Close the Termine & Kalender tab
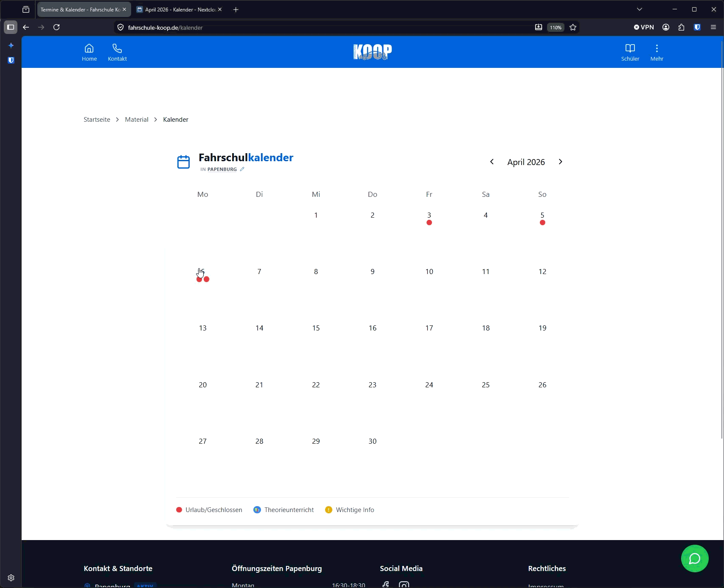724x588 pixels. click(124, 9)
